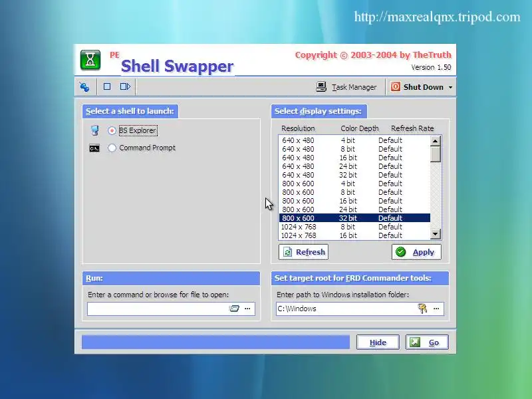Click the green hourglass Shell Swapper logo
This screenshot has height=399, width=532.
coord(90,61)
